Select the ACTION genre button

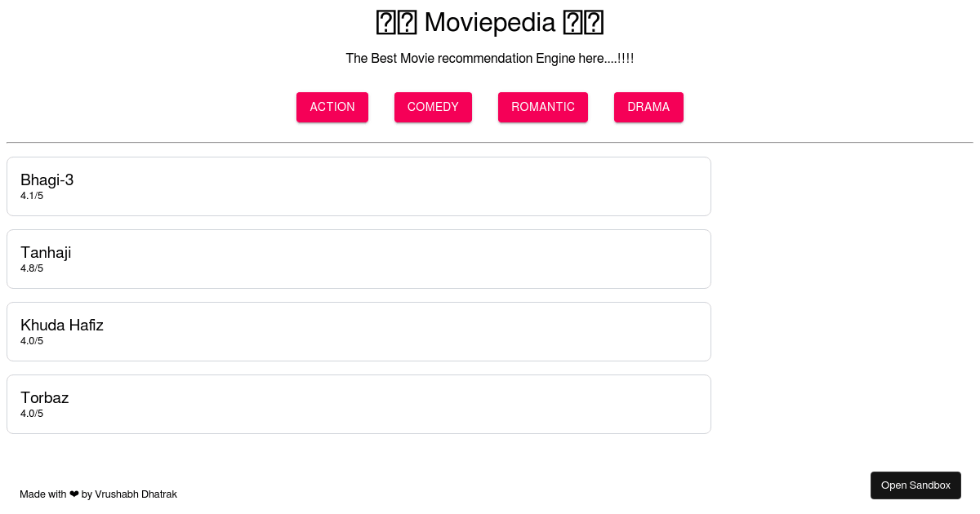pyautogui.click(x=332, y=107)
